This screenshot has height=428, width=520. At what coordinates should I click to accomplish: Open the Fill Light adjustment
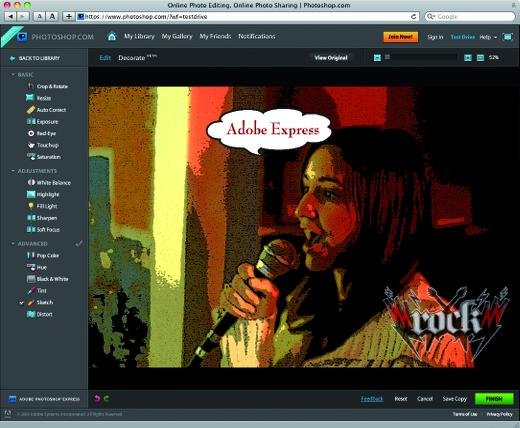click(x=43, y=206)
